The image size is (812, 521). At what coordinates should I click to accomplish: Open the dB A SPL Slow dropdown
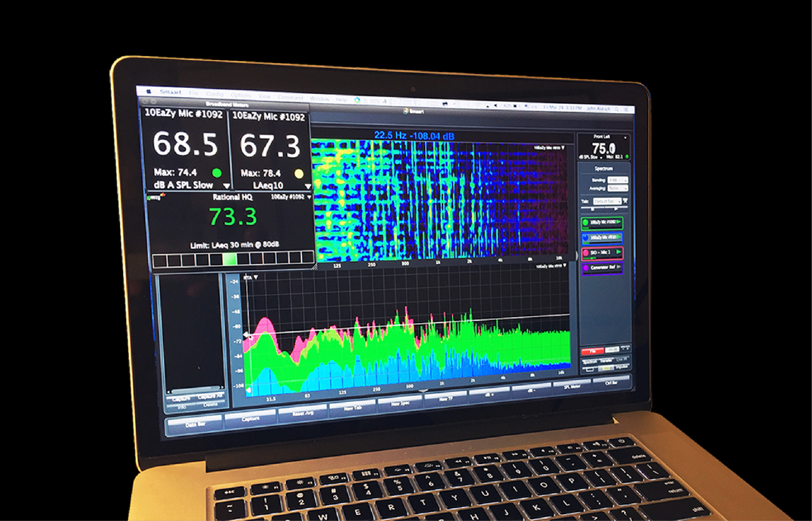tap(226, 185)
